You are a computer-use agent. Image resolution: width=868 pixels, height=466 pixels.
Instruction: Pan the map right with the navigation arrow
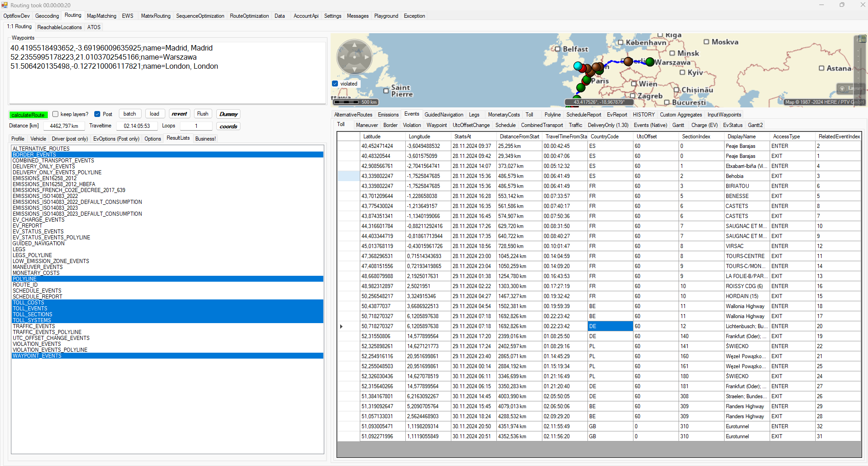click(367, 57)
